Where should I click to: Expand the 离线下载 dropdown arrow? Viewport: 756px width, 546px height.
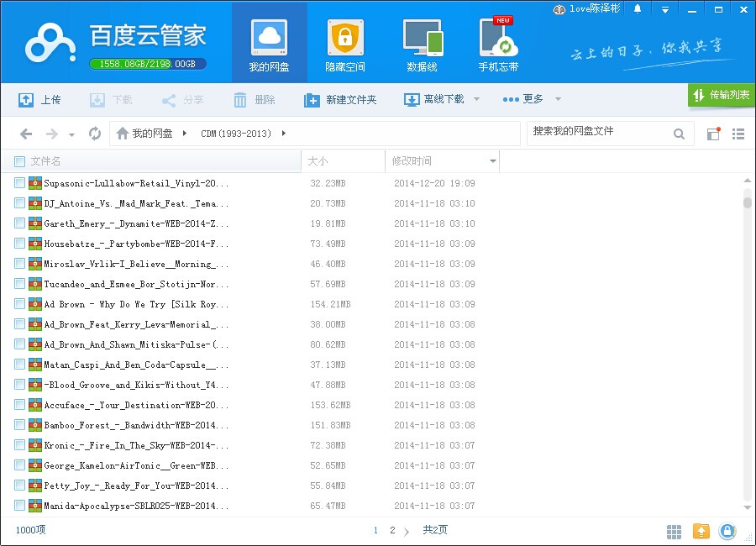(x=476, y=99)
